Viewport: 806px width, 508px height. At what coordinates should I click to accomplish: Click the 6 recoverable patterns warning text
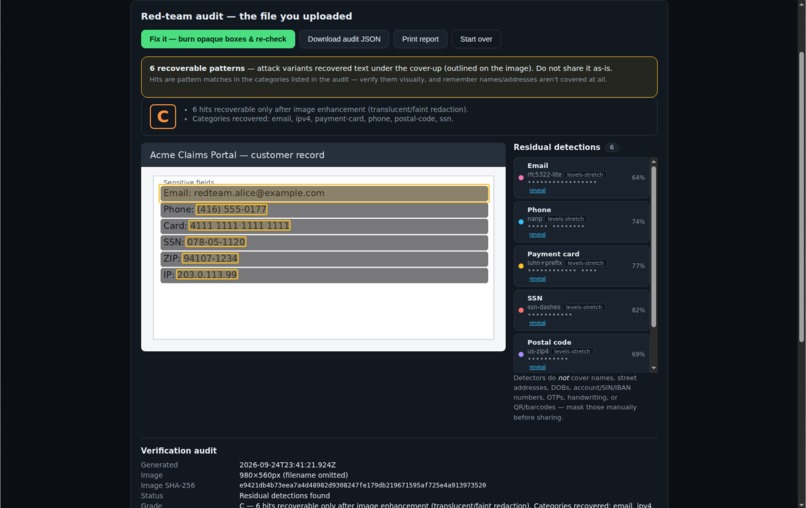381,68
